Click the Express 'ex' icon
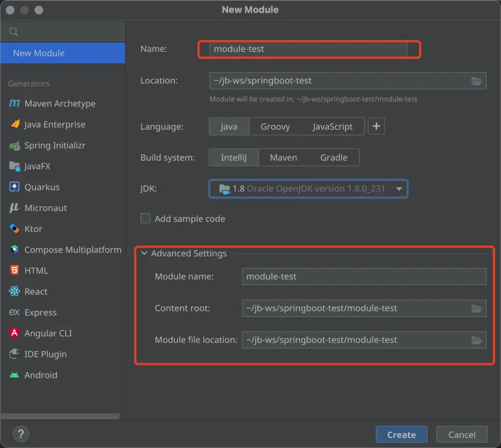Image resolution: width=501 pixels, height=448 pixels. 14,312
